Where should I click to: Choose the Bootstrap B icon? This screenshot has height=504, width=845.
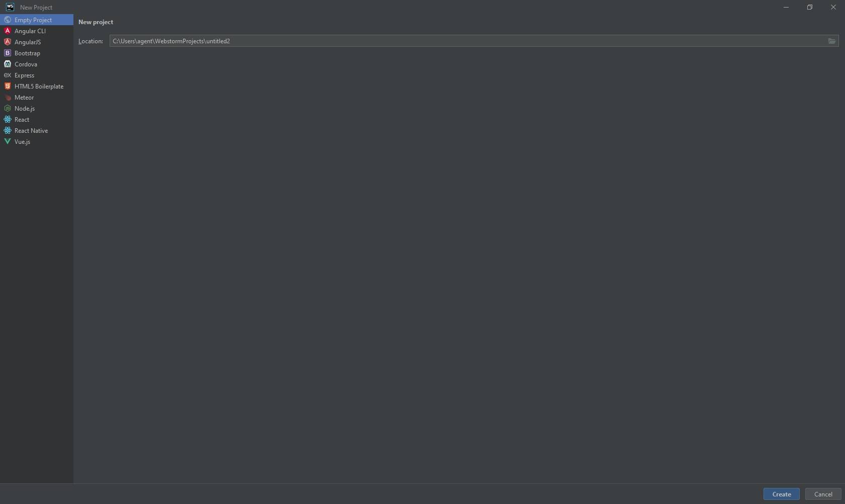pyautogui.click(x=8, y=53)
